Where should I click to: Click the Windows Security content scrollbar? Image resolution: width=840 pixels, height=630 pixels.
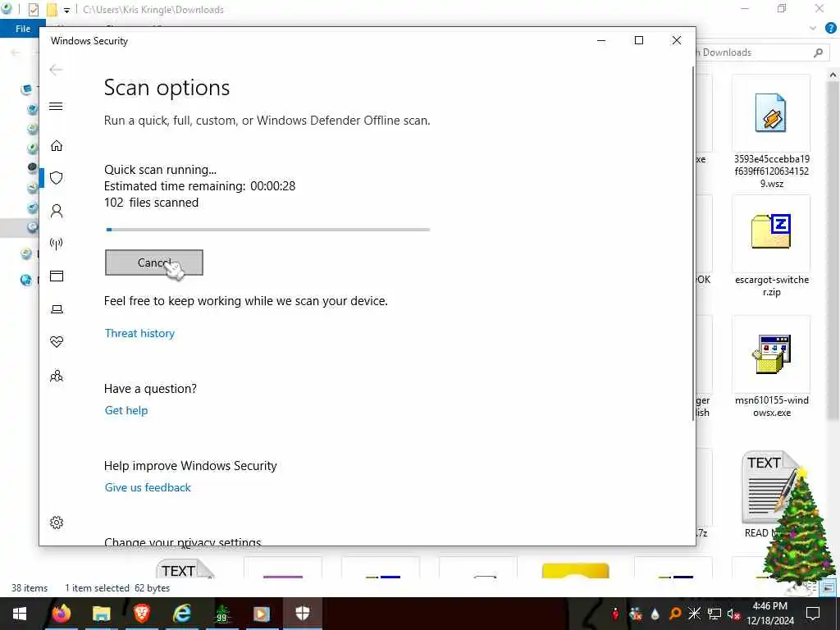pos(693,244)
